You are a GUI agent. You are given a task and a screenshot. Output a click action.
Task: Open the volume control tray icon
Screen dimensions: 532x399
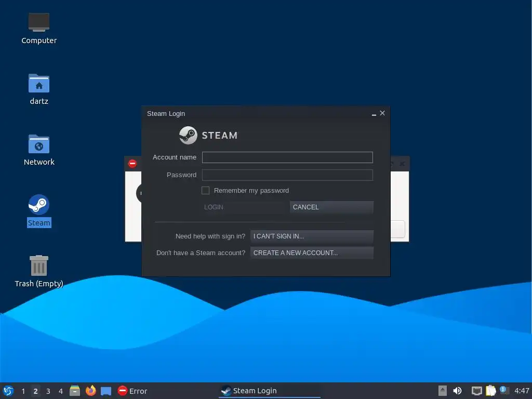(x=457, y=391)
